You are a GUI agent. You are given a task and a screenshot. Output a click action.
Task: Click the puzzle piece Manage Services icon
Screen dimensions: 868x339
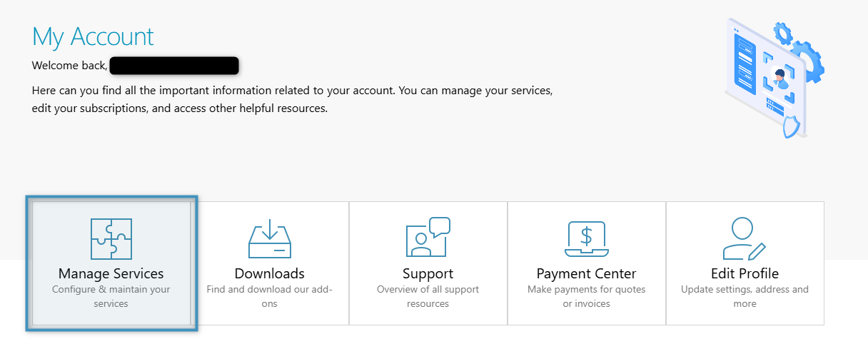pyautogui.click(x=111, y=238)
